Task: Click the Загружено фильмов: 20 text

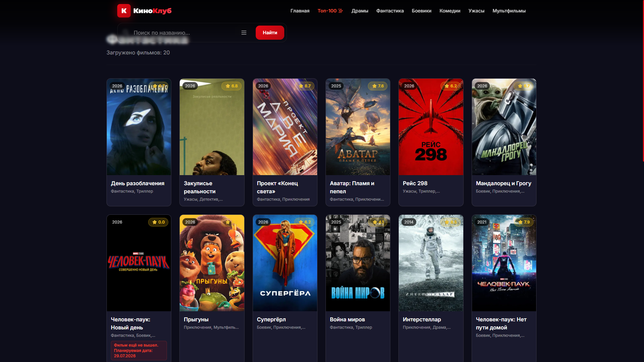Action: click(x=138, y=52)
